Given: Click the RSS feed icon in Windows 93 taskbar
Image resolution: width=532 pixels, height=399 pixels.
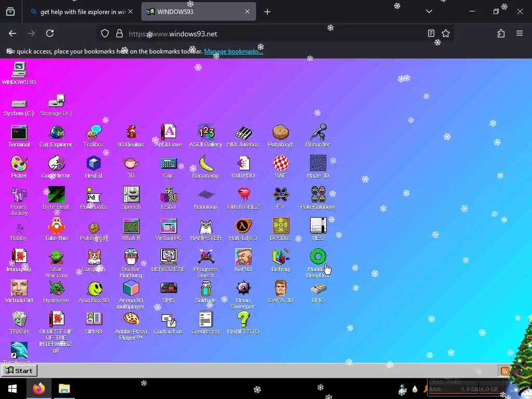Looking at the screenshot, I should click(504, 370).
